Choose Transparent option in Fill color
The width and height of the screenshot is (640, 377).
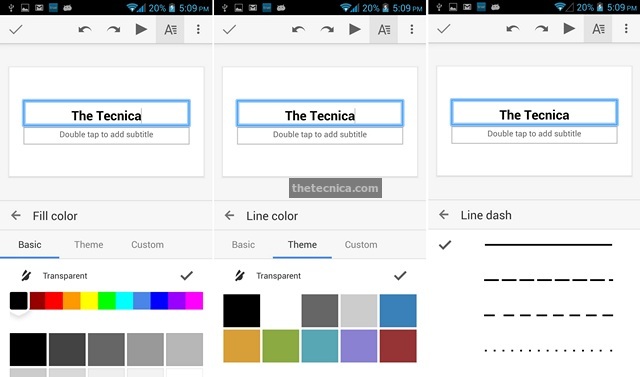pos(106,276)
